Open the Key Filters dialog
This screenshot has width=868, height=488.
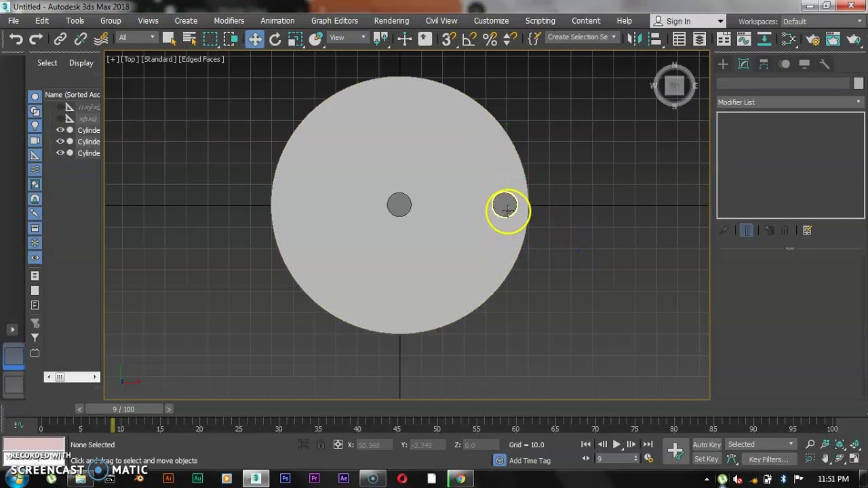(x=768, y=459)
